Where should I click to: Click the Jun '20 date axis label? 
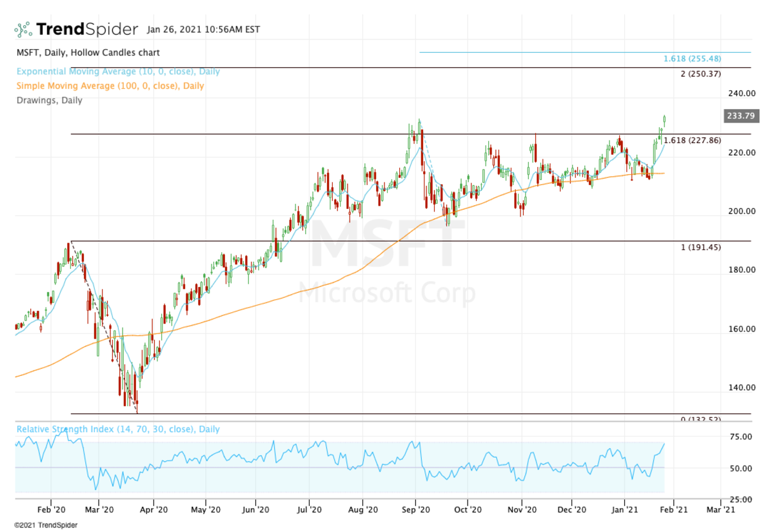[255, 509]
